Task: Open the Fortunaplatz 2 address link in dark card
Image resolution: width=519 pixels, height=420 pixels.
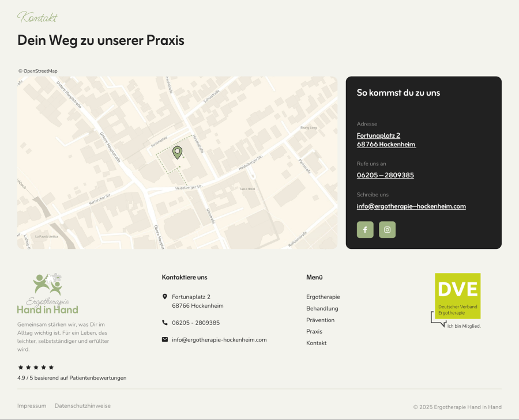Action: point(386,140)
